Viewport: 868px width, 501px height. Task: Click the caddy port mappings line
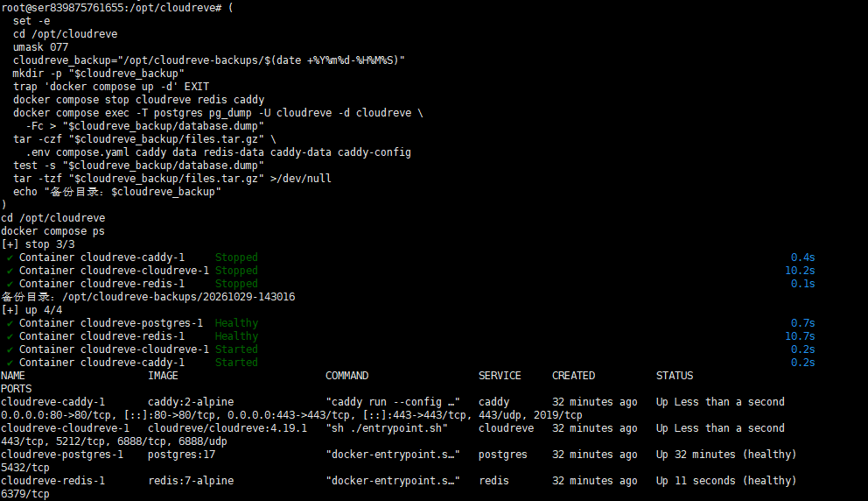tap(291, 415)
